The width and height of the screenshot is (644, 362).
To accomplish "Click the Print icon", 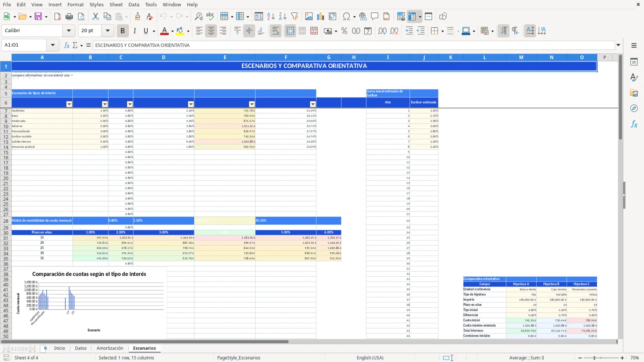I will coord(69,16).
